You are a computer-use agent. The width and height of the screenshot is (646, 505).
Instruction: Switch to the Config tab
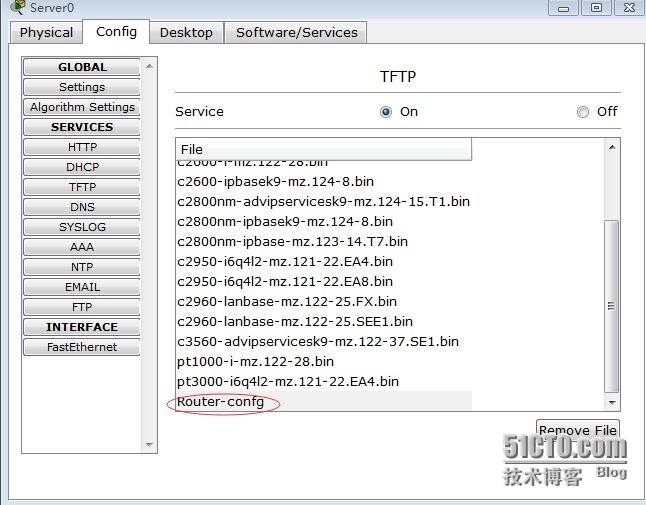tap(116, 31)
